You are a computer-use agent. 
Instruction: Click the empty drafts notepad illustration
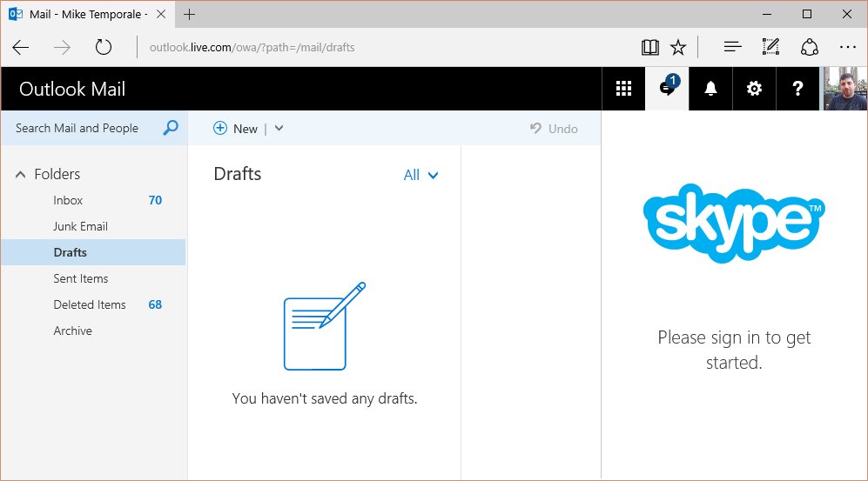click(x=325, y=325)
